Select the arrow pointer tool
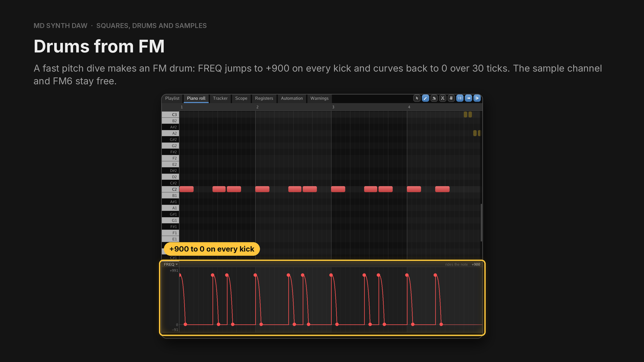Screen dimensions: 644x362 [417, 98]
